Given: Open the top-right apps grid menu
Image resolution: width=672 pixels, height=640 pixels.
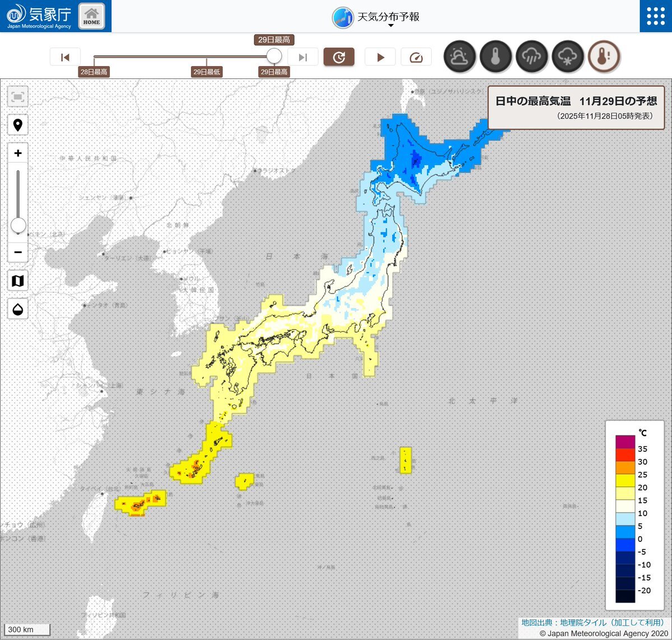Looking at the screenshot, I should 655,16.
